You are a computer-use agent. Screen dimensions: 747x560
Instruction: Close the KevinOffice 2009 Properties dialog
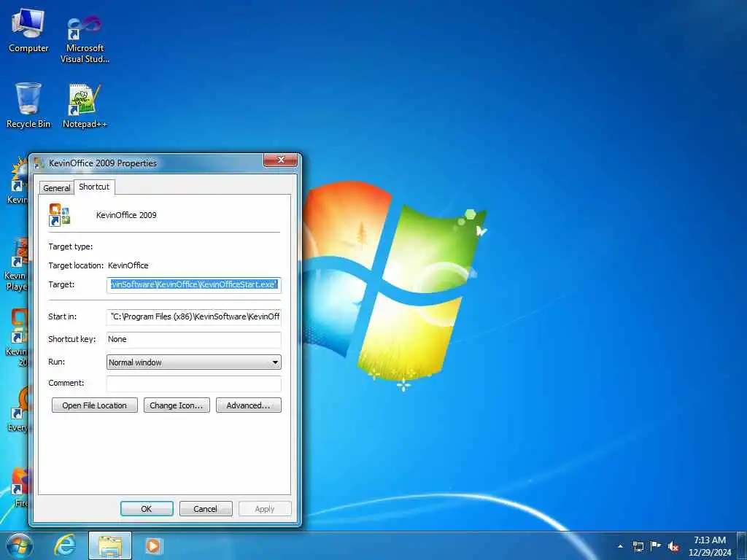tap(281, 160)
